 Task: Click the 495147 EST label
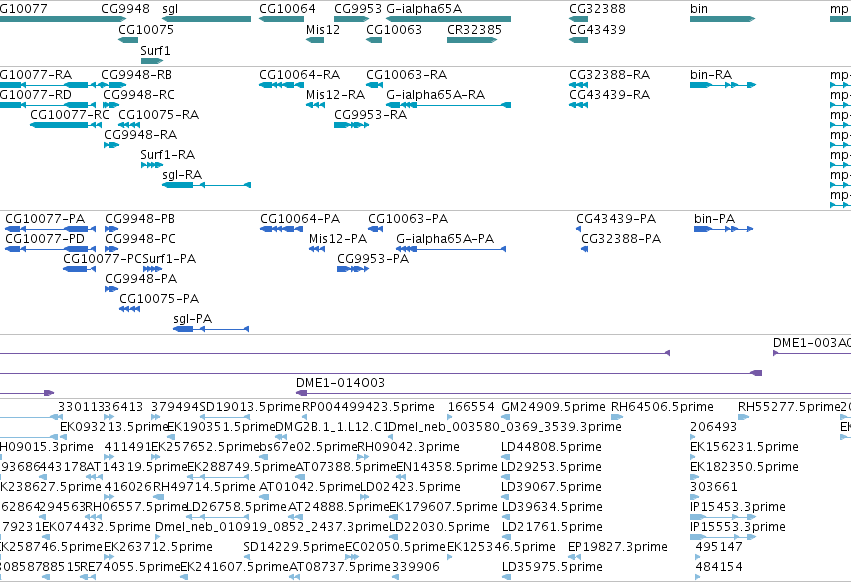719,547
